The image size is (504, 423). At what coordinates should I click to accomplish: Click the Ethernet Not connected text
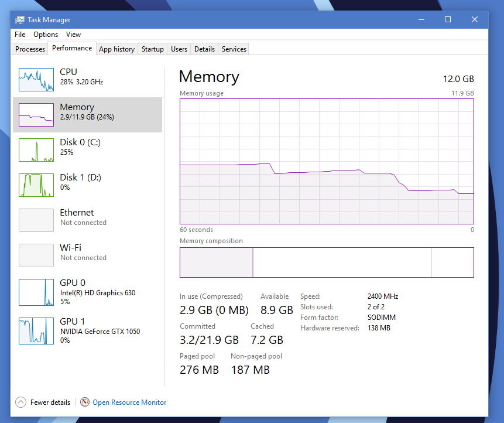(x=83, y=223)
